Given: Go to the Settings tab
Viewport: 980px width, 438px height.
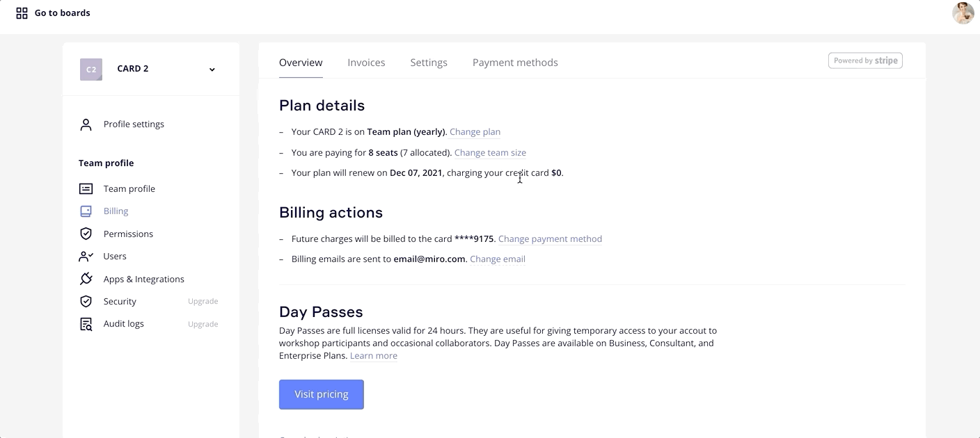Looking at the screenshot, I should tap(429, 63).
